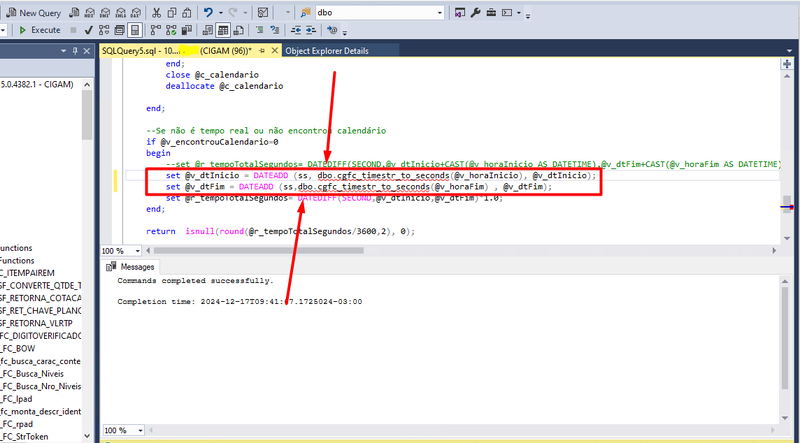Click the Toolbox icon
The height and width of the screenshot is (443, 800).
point(491,13)
